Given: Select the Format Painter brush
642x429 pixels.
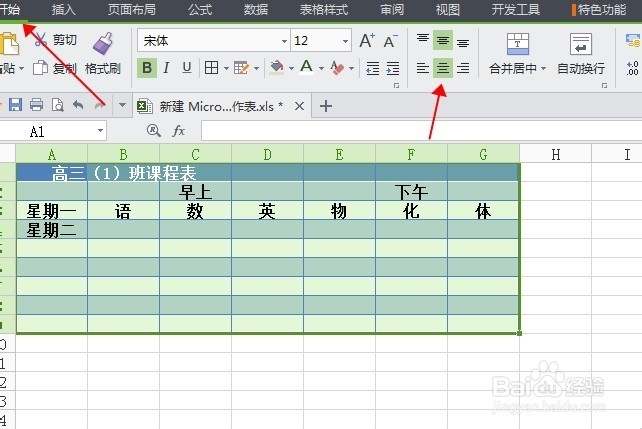Looking at the screenshot, I should (102, 43).
